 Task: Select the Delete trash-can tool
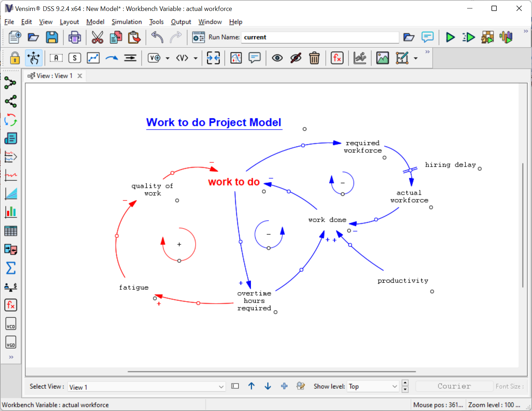314,58
